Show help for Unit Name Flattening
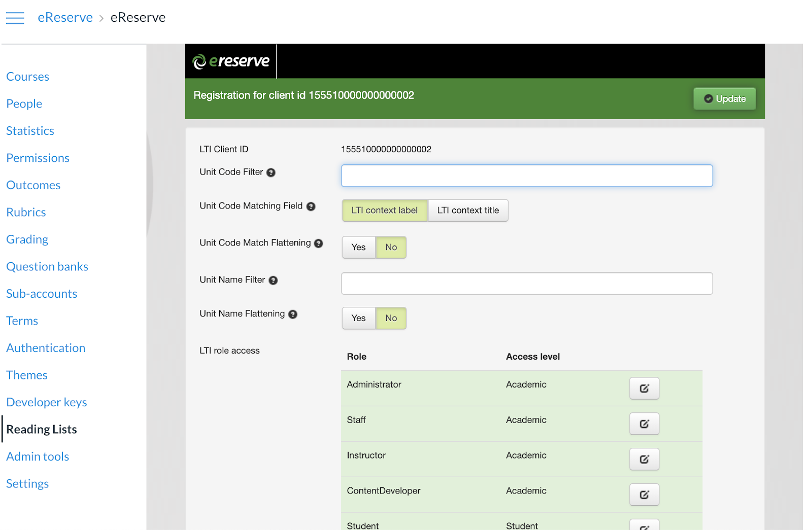The image size is (812, 530). pyautogui.click(x=293, y=314)
